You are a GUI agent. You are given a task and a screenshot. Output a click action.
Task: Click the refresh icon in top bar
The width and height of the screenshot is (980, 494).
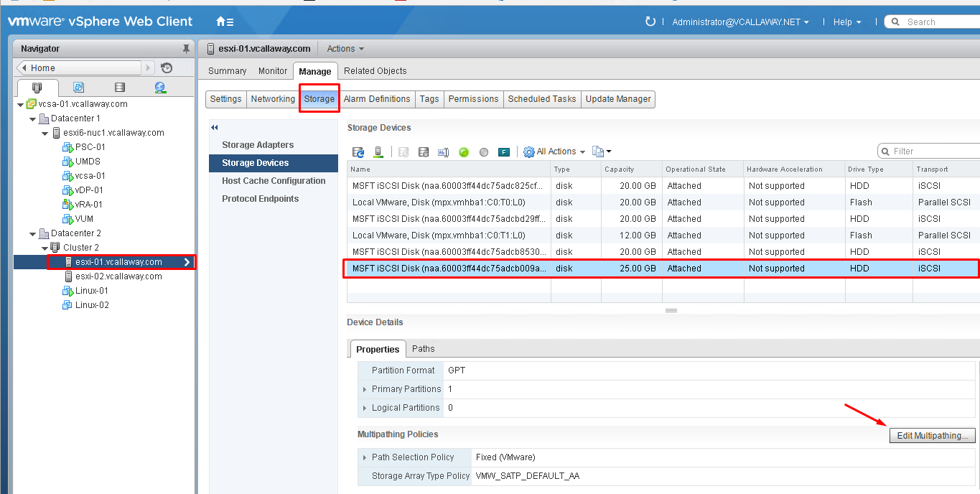point(650,22)
